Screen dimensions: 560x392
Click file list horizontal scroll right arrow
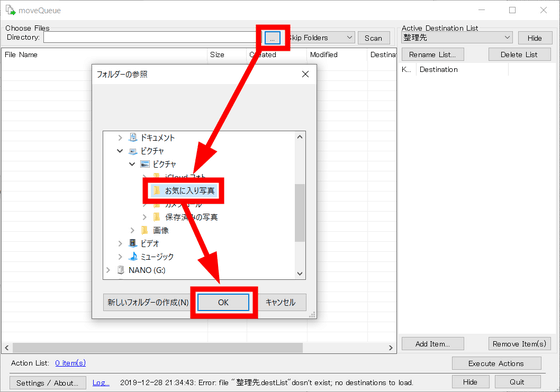point(391,347)
